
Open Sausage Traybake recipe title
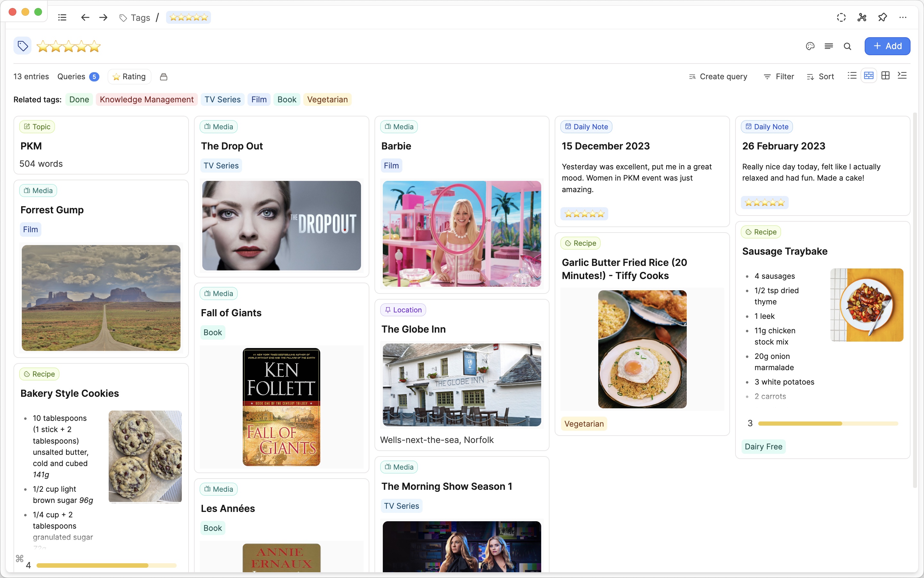(x=785, y=251)
